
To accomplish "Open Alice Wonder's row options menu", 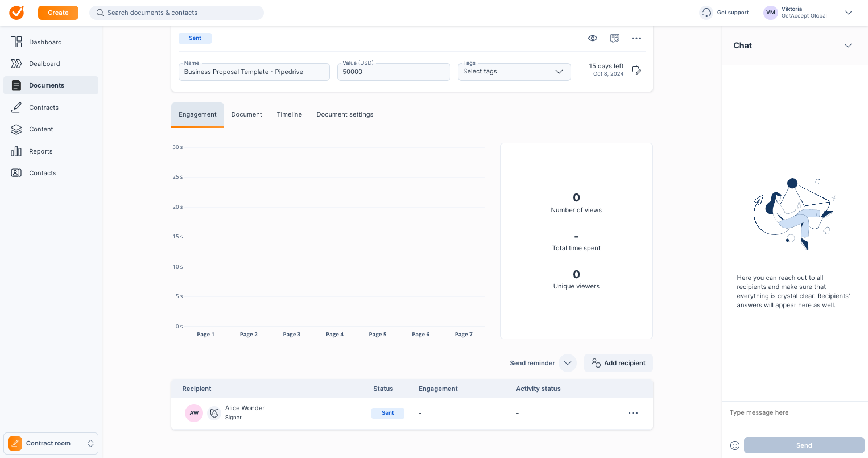I will tap(633, 413).
